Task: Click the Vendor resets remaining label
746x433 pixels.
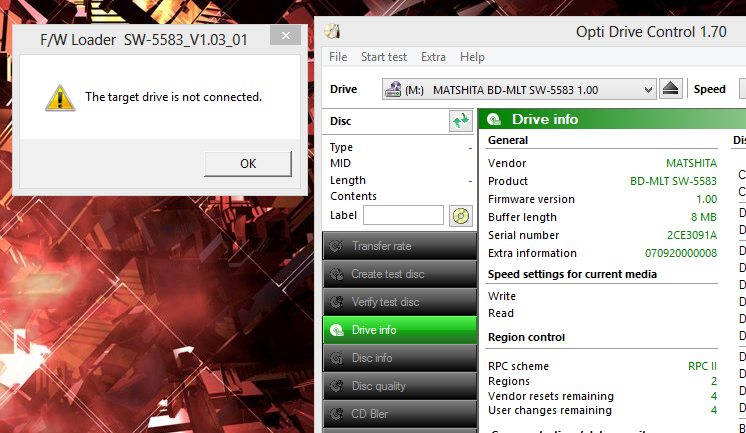Action: (550, 396)
